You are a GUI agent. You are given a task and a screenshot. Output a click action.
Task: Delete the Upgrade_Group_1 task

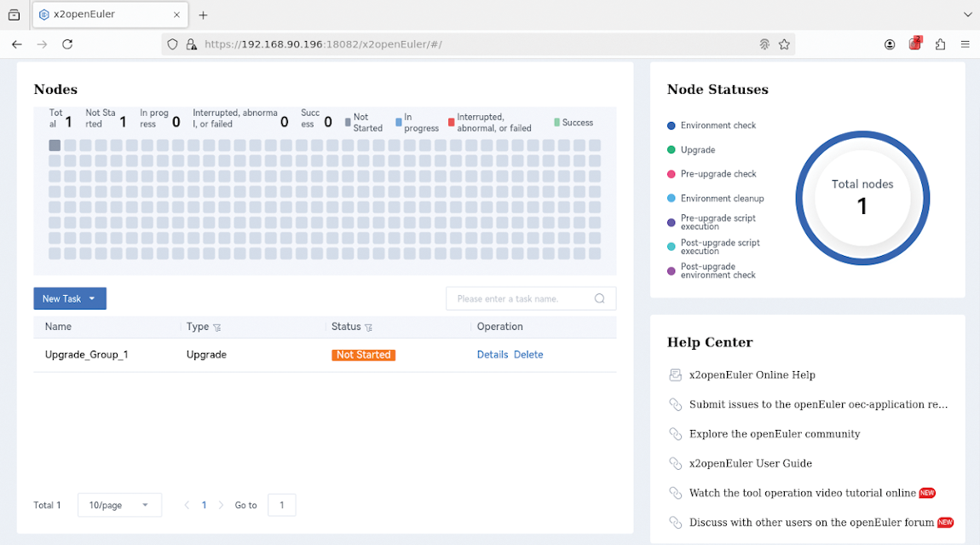coord(528,355)
